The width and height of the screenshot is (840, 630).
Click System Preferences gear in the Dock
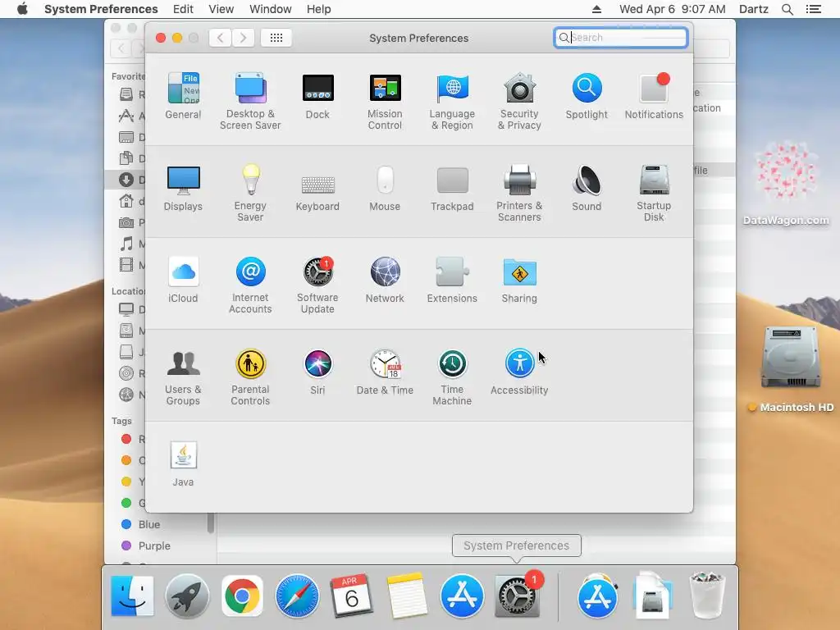click(516, 596)
